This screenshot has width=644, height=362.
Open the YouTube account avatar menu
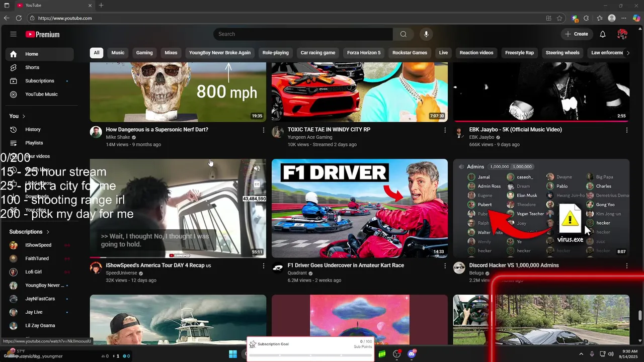coord(622,34)
